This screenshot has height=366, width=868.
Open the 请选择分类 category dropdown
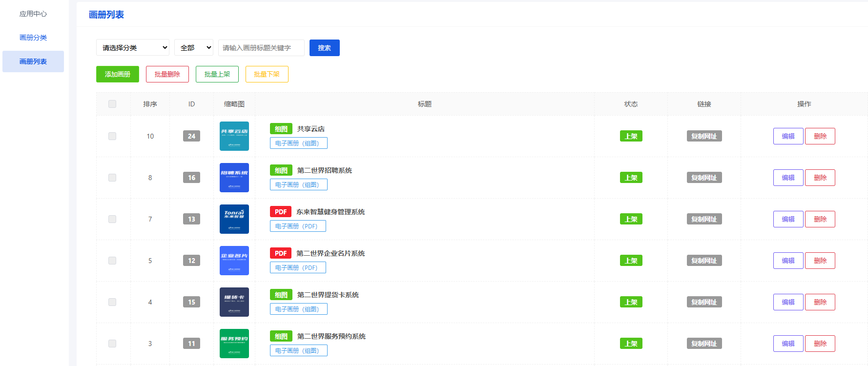click(x=133, y=48)
